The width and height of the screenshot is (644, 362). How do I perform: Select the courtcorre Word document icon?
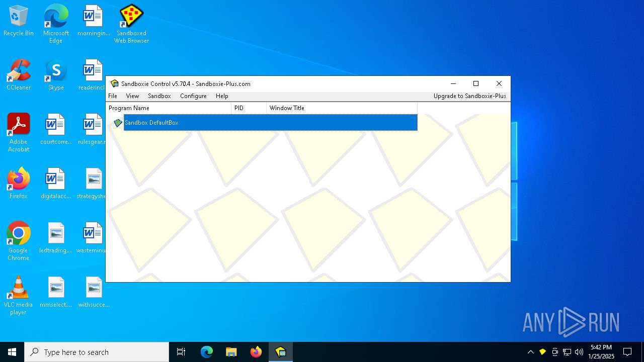point(56,130)
